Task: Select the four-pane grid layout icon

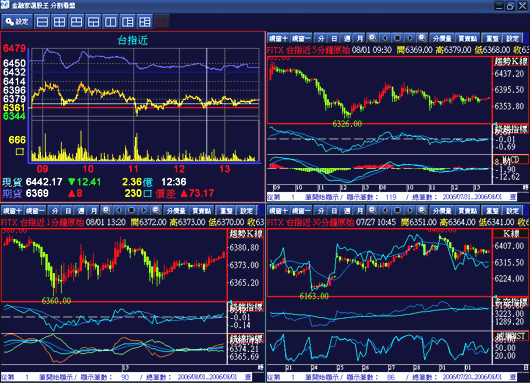Action: click(x=59, y=22)
